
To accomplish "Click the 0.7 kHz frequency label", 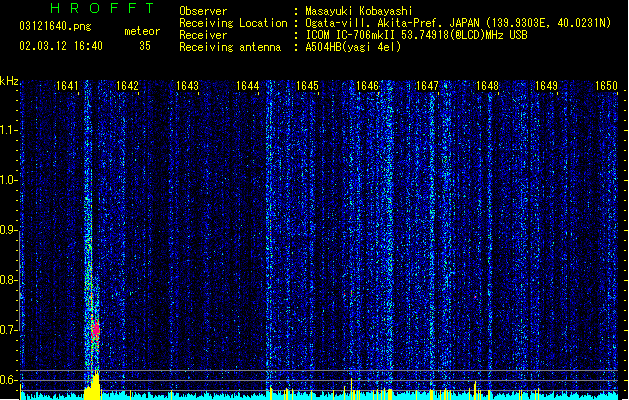I will [x=8, y=330].
